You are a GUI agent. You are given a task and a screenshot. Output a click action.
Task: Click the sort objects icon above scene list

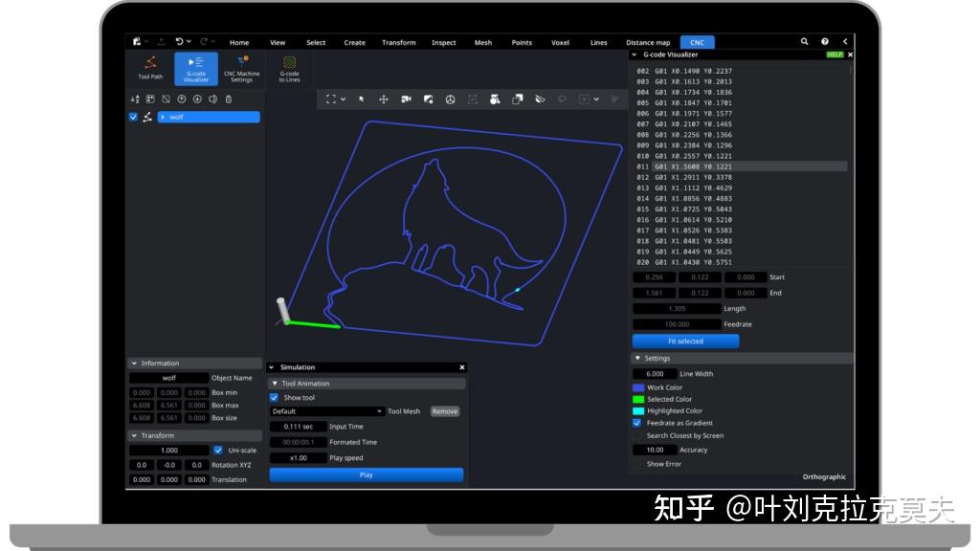tap(135, 99)
